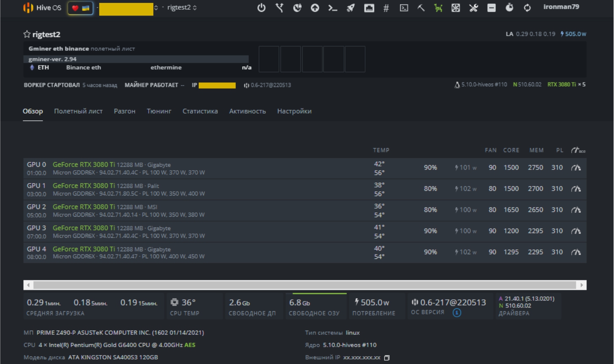Click the N 510.60.02 driver in header
Viewport: 614px width, 364px height.
point(527,84)
